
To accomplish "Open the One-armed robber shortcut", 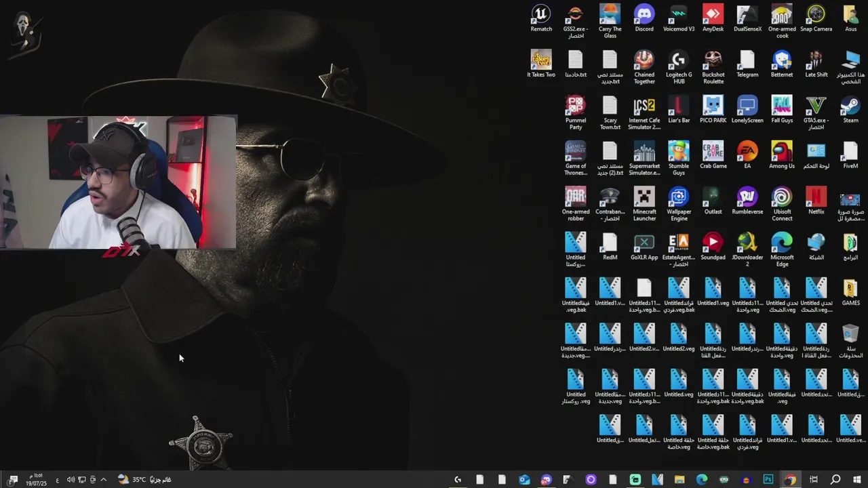I will pos(576,203).
